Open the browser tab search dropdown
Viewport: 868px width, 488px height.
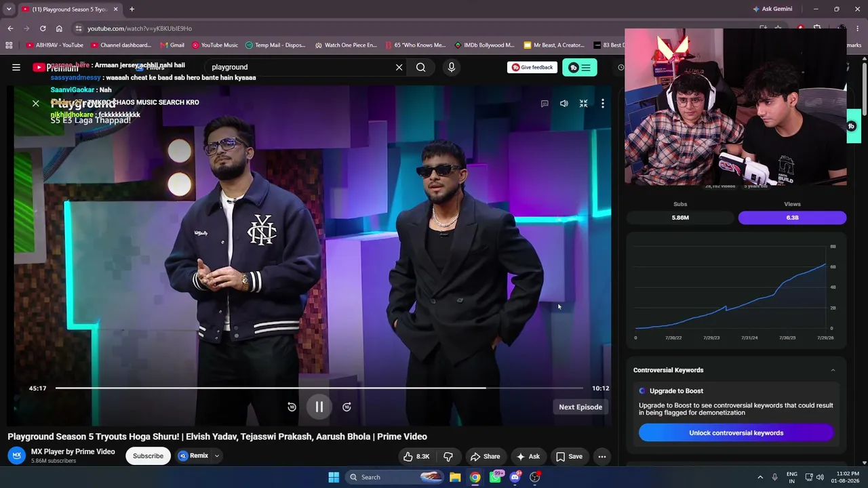pyautogui.click(x=9, y=9)
